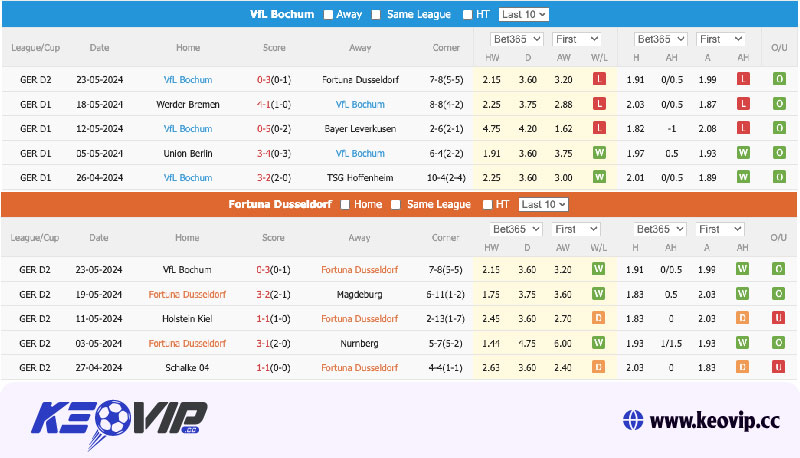The height and width of the screenshot is (458, 800).
Task: Open the first Bet365 dropdown in VfL Bochum table
Action: pyautogui.click(x=517, y=39)
